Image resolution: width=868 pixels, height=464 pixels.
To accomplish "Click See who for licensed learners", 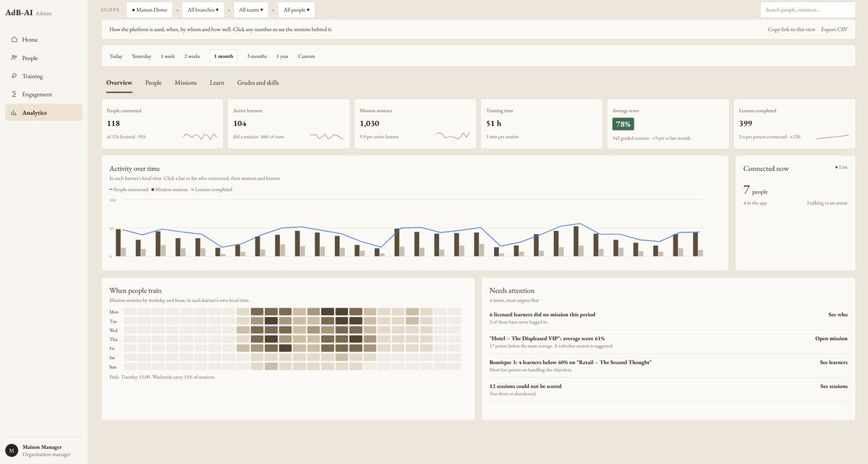I will [x=838, y=315].
